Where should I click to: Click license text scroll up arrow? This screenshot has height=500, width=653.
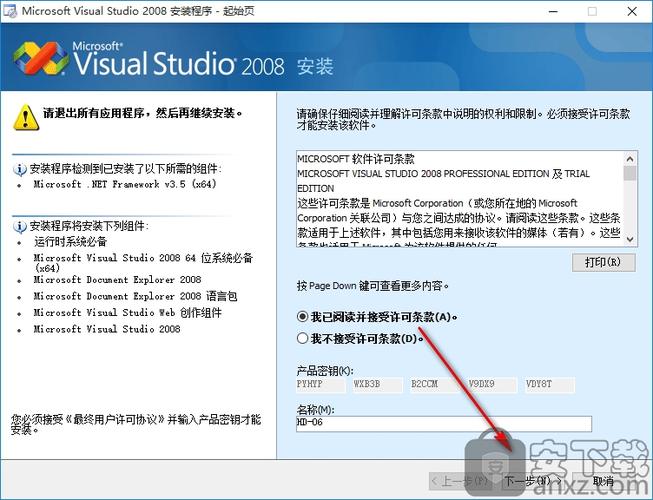630,159
